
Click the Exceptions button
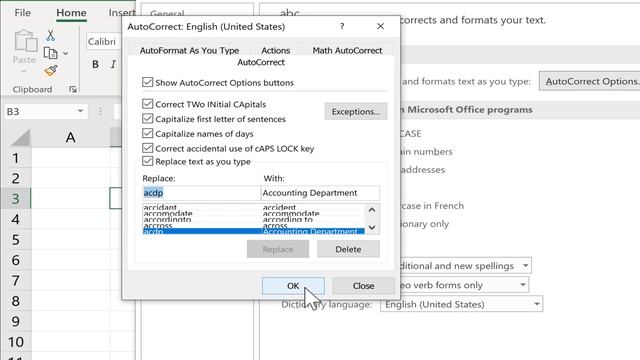pos(356,111)
